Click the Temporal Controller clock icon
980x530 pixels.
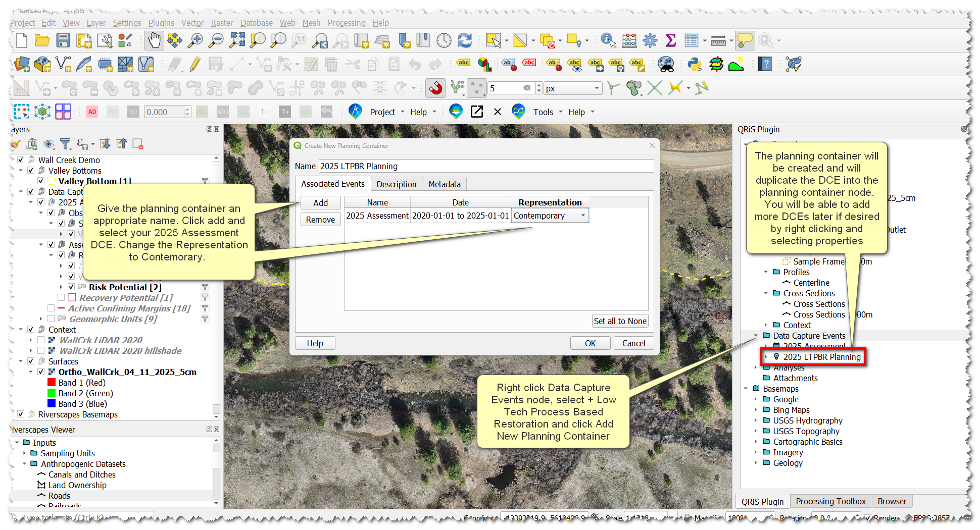pos(444,40)
